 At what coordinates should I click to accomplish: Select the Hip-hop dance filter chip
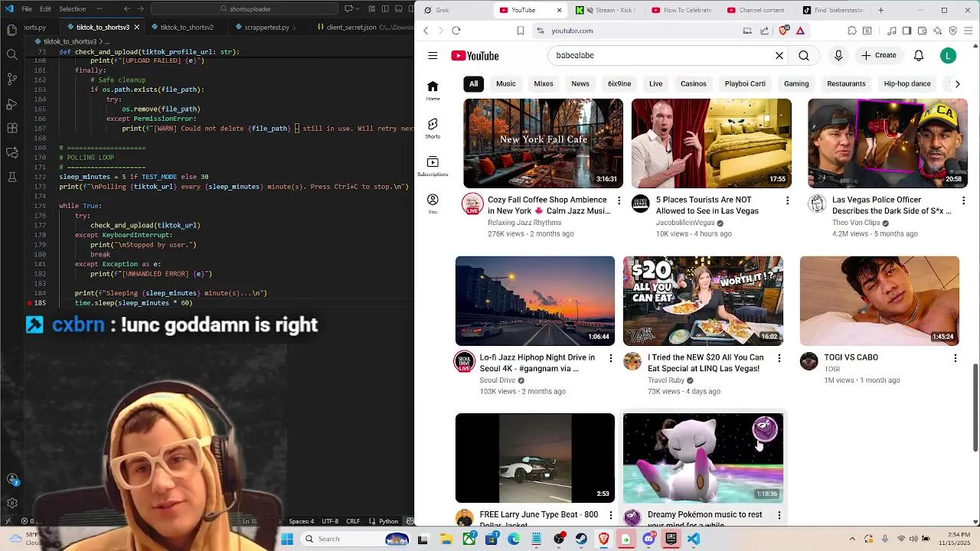pyautogui.click(x=907, y=83)
